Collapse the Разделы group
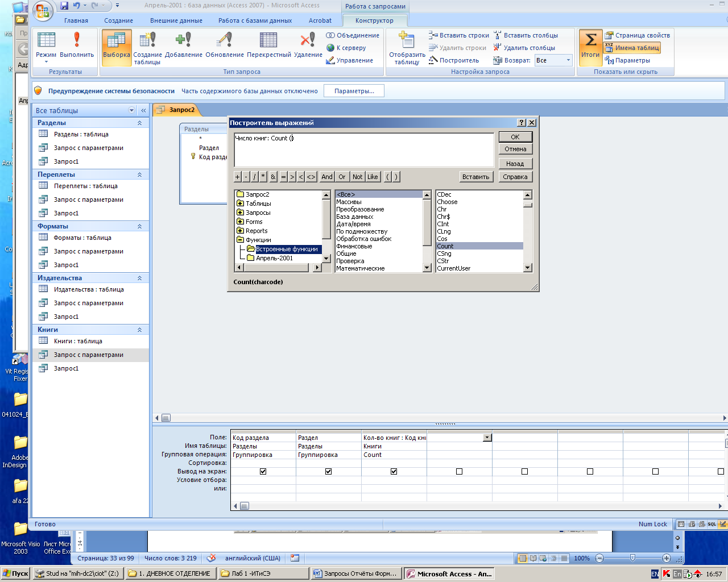Screen dimensions: 728x582 click(140, 123)
